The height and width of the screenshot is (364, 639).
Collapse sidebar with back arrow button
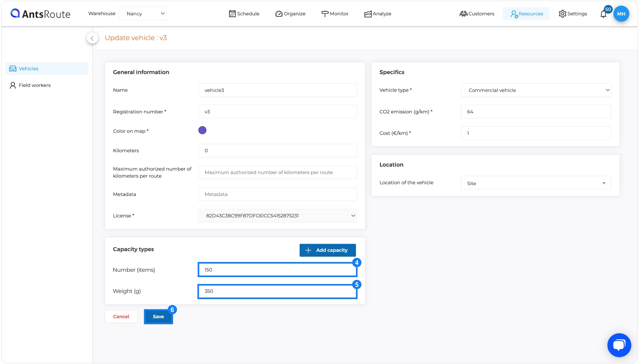tap(92, 38)
